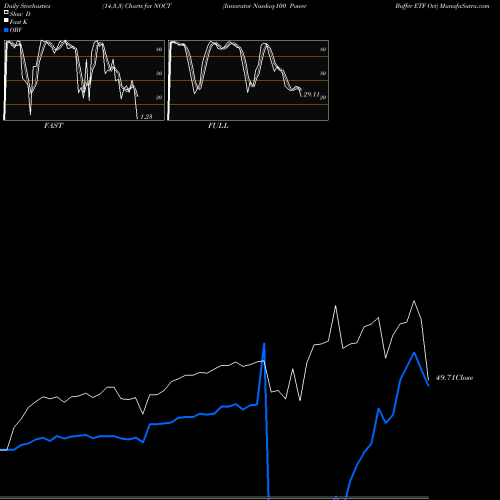Click the 'Fast K' legend label

[19, 22]
